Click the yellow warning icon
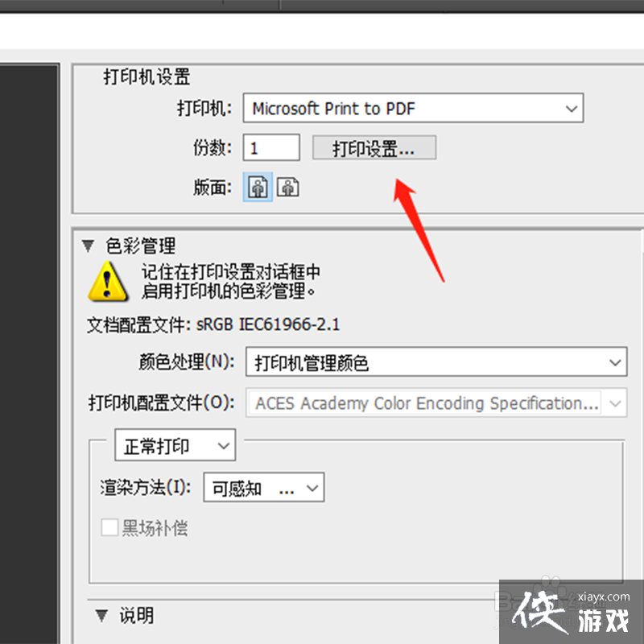Screen dimensions: 644x644 point(107,282)
